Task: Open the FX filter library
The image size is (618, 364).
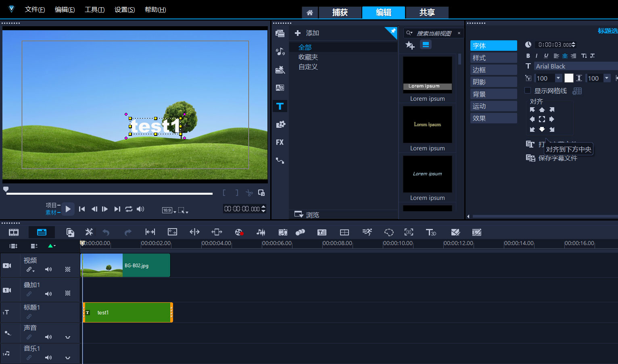Action: tap(280, 142)
